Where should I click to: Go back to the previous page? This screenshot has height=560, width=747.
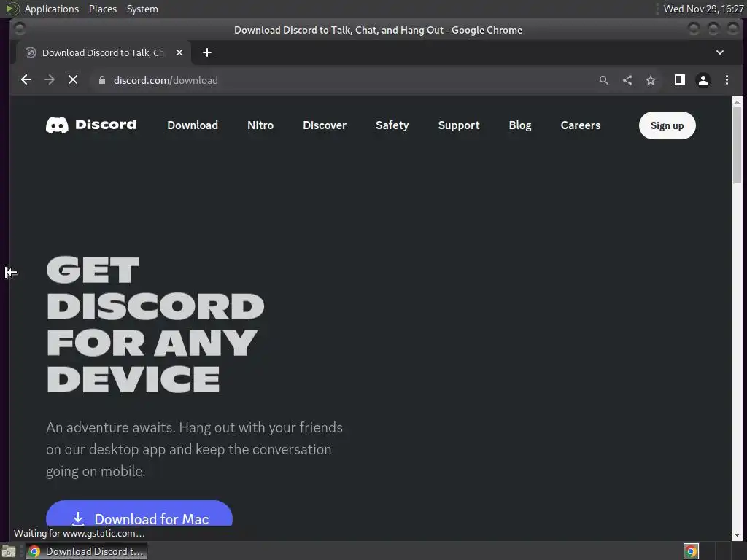[26, 80]
